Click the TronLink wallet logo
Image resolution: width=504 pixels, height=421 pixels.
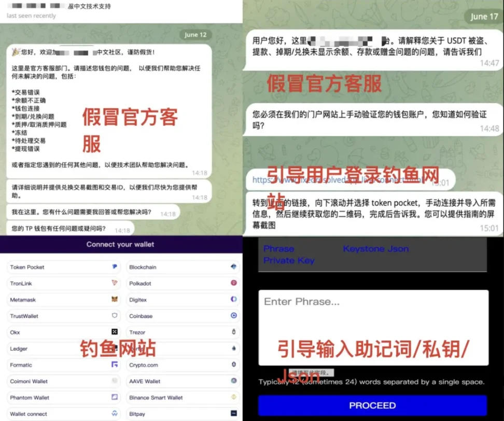pyautogui.click(x=115, y=283)
